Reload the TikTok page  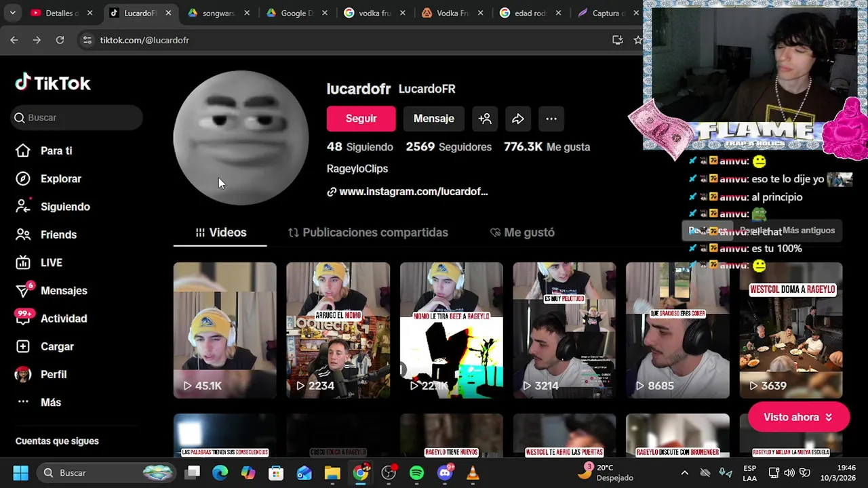pyautogui.click(x=60, y=40)
